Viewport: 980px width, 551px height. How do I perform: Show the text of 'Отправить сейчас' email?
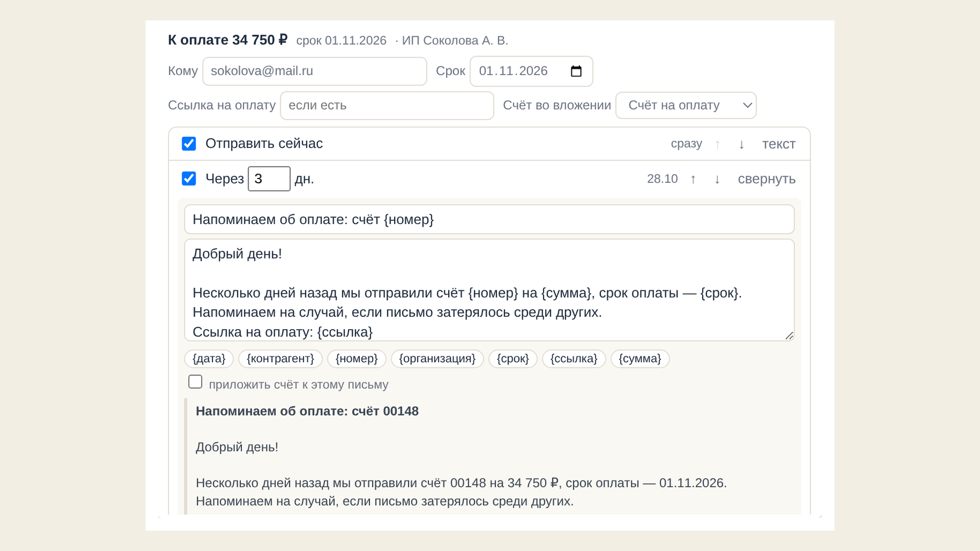coord(778,144)
